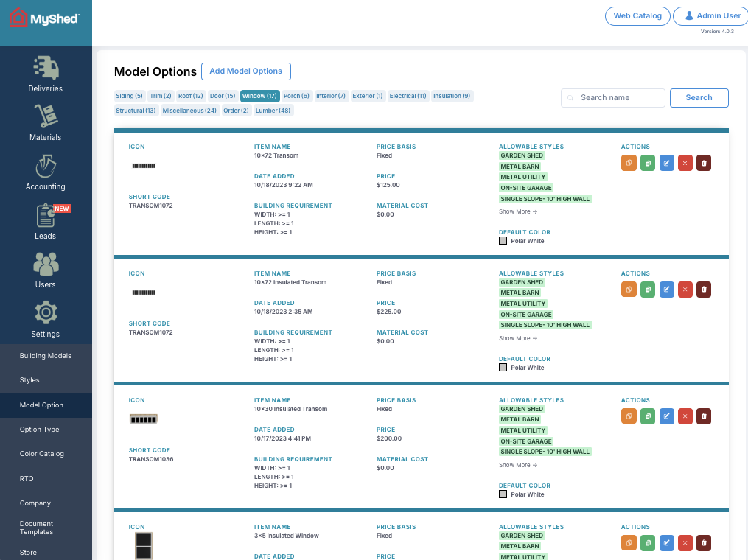Delete the 10×72 Insulated Transom via trash icon
The height and width of the screenshot is (560, 748).
point(703,290)
